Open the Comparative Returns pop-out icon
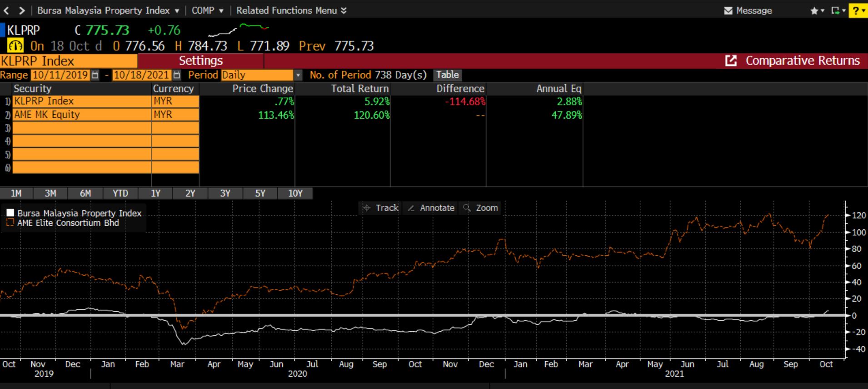The width and height of the screenshot is (868, 389). coord(730,61)
